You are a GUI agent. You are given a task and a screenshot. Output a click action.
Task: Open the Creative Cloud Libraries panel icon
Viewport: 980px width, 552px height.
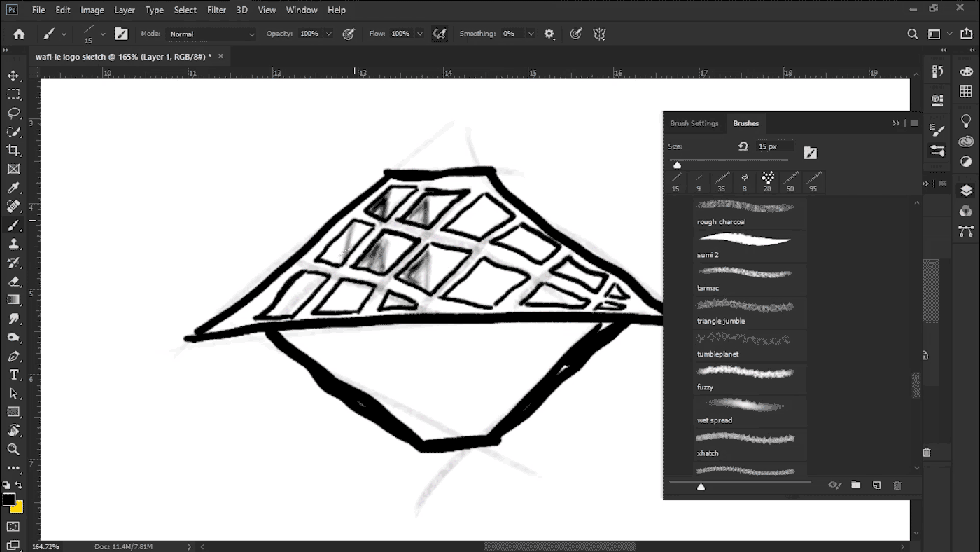pos(966,141)
